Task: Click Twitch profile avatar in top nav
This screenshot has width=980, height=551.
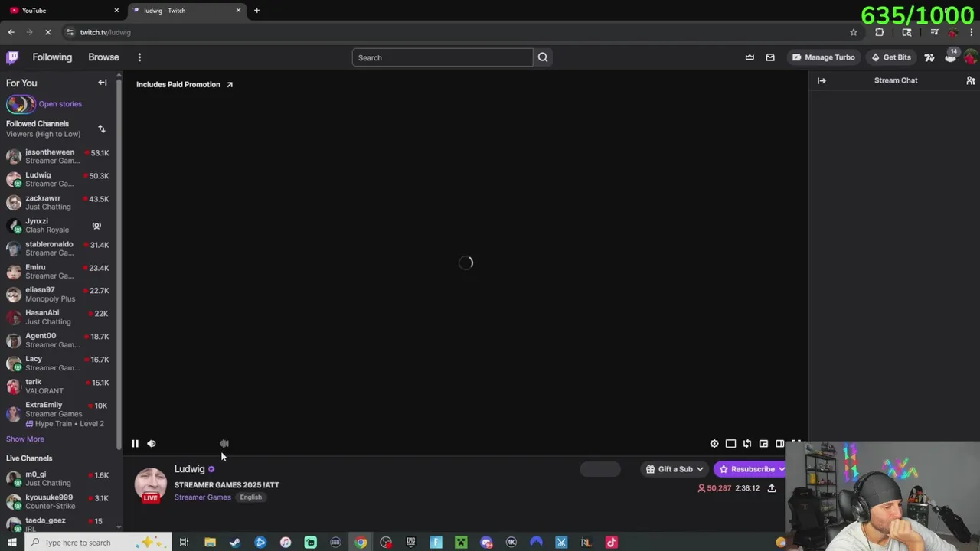Action: tap(971, 57)
